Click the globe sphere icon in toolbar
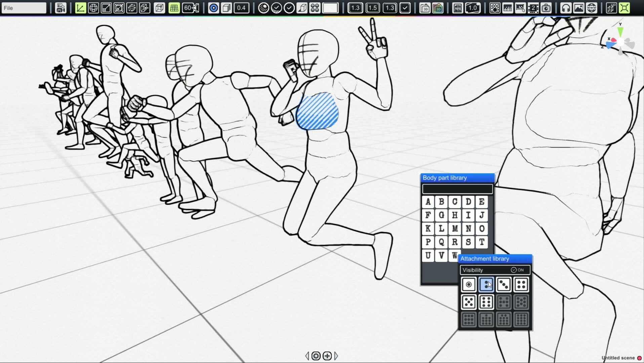Image resolution: width=644 pixels, height=363 pixels. 93,8
